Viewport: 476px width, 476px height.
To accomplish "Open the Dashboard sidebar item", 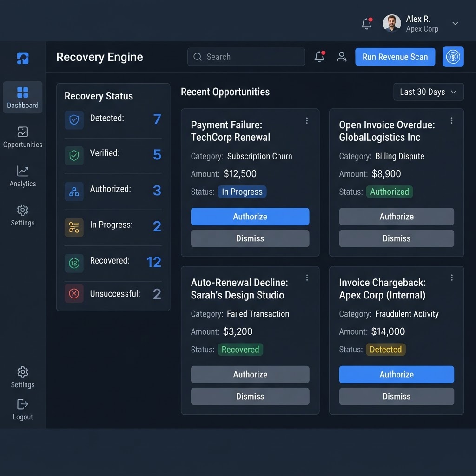I will pos(23,97).
